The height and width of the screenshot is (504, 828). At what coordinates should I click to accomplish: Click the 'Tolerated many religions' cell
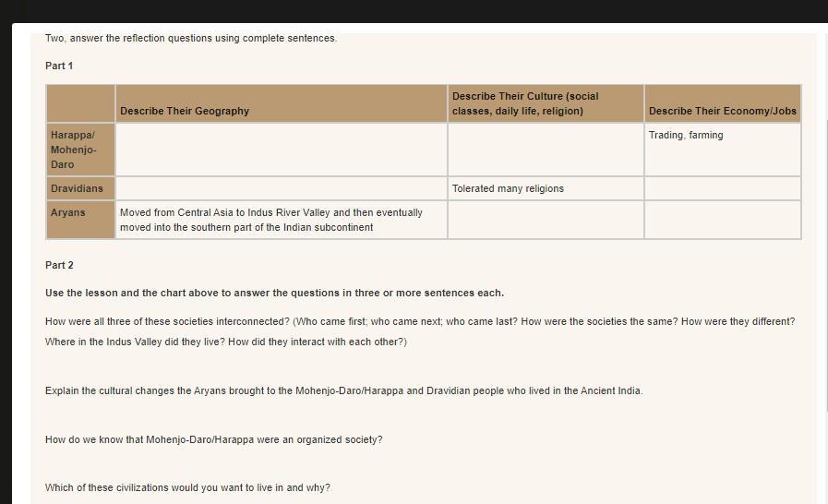click(546, 188)
